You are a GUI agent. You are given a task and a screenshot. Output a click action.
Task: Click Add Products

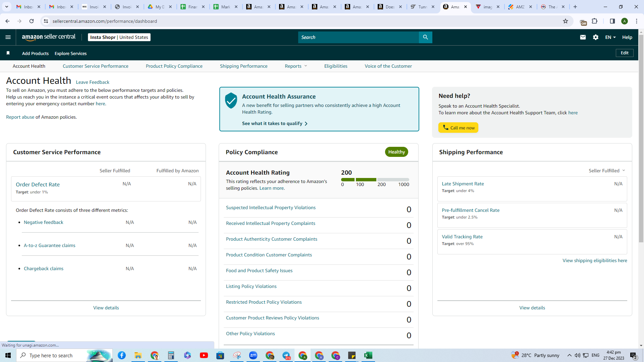click(35, 53)
